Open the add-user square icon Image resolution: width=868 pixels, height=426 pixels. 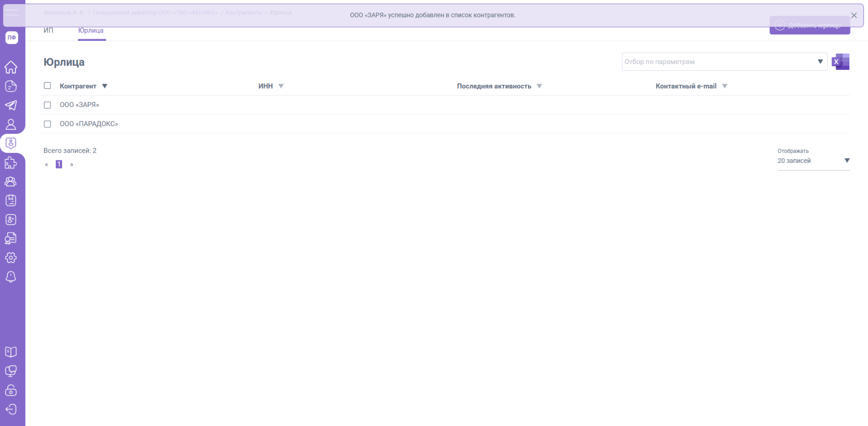point(11,220)
